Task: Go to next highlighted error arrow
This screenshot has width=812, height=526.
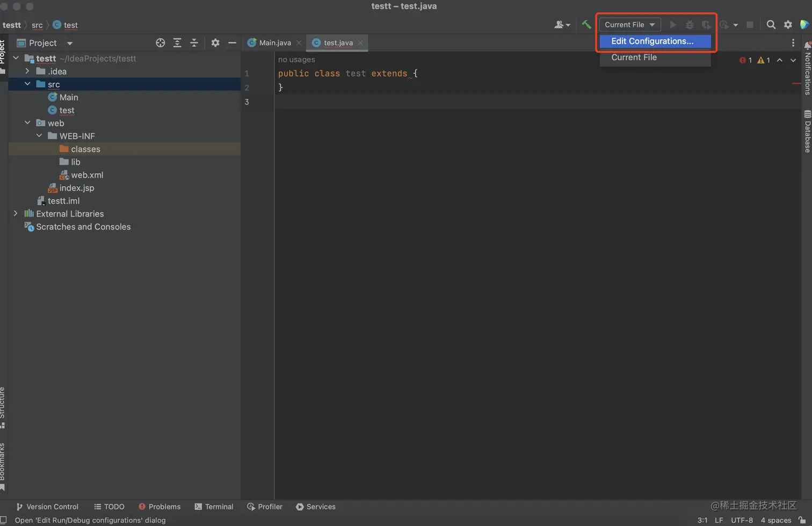Action: point(793,60)
